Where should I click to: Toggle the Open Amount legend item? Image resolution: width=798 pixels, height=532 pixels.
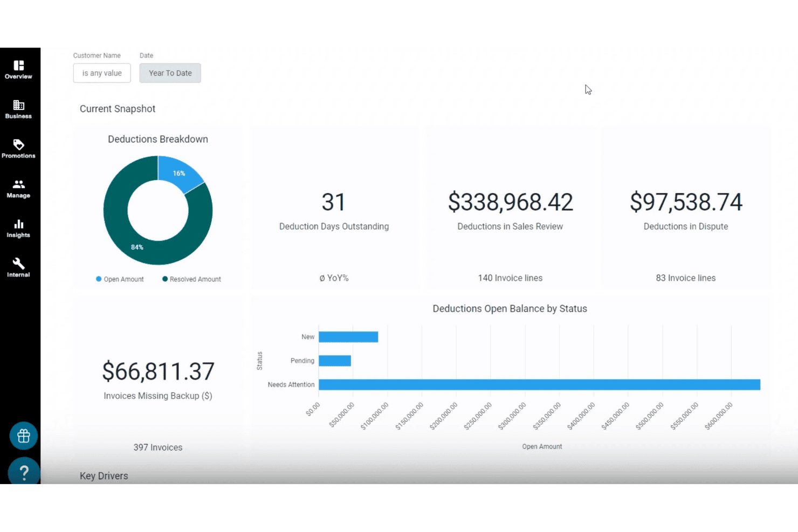[x=120, y=279]
